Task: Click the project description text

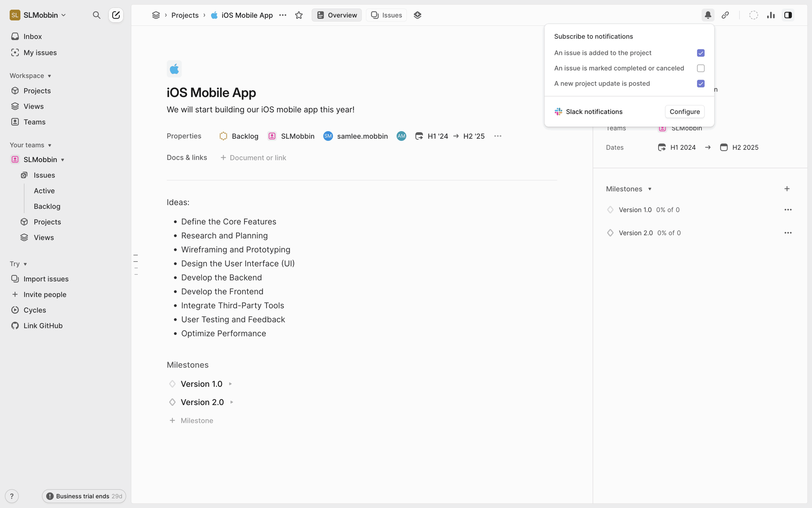Action: 261,110
